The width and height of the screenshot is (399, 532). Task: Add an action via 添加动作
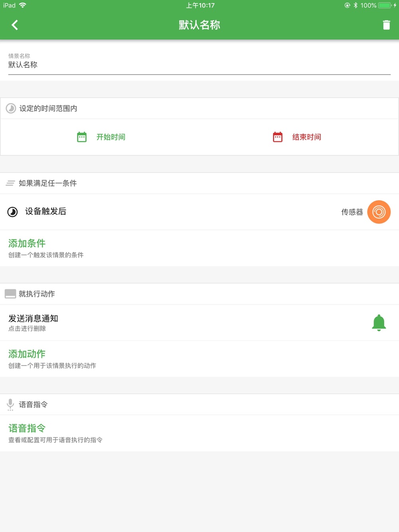[27, 354]
